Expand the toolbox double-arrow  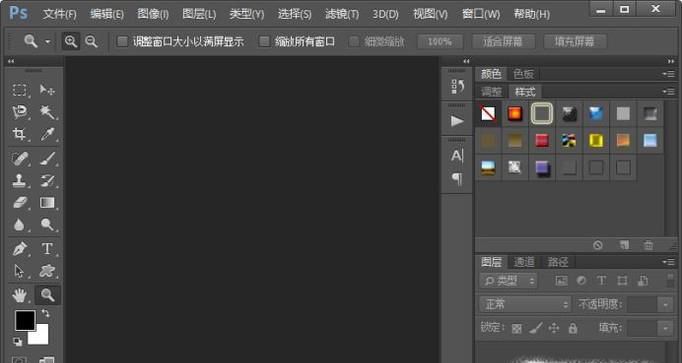pyautogui.click(x=11, y=61)
